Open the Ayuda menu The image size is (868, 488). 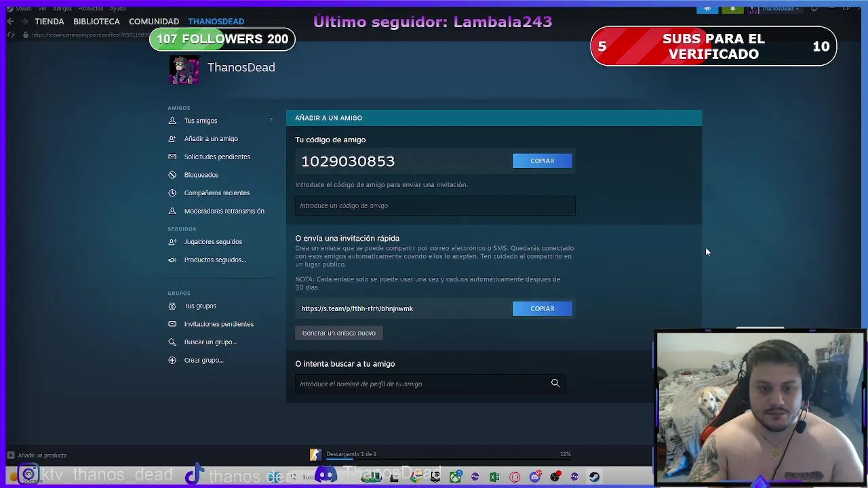point(117,9)
